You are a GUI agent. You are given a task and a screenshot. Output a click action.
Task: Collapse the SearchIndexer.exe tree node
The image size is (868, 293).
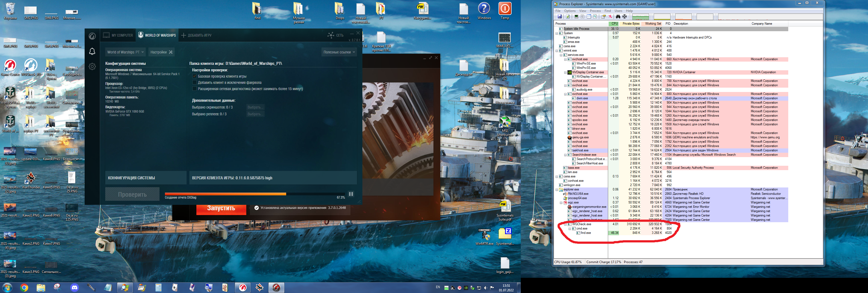tap(565, 155)
